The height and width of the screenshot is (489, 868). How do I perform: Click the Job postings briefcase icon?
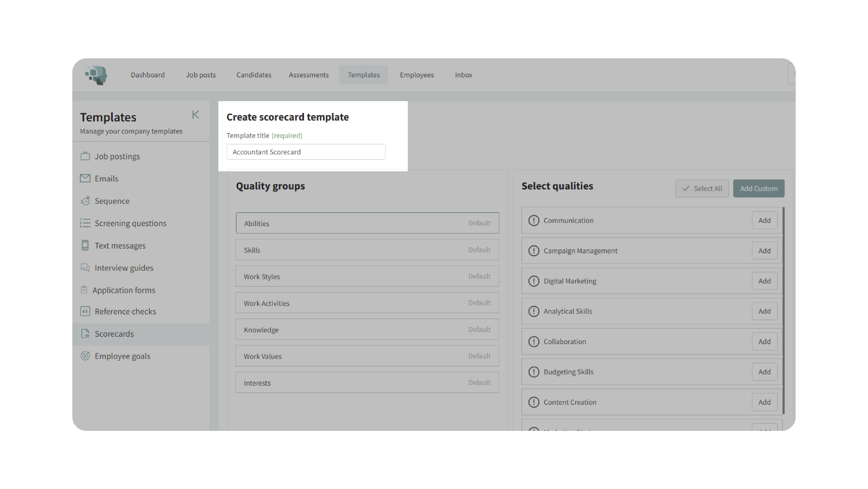tap(85, 156)
